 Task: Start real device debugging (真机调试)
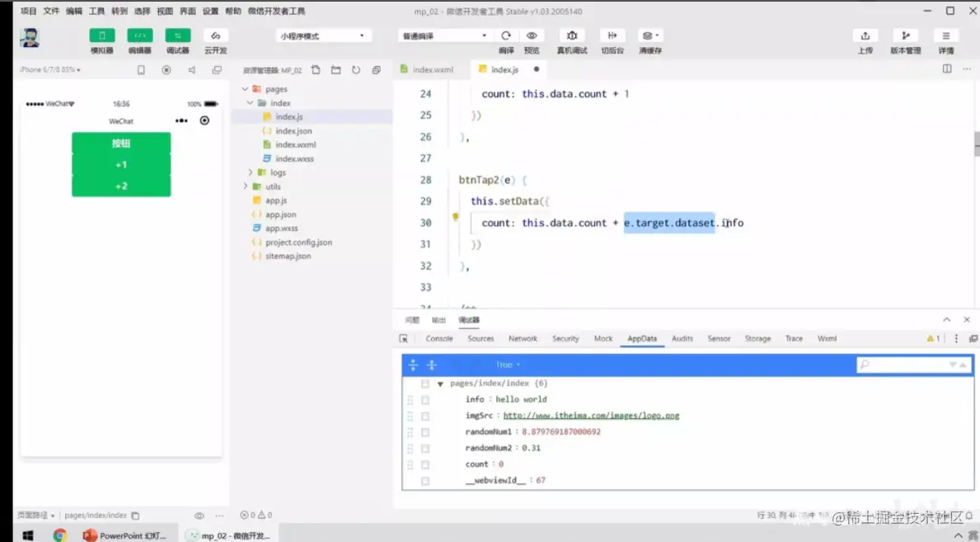click(x=572, y=35)
